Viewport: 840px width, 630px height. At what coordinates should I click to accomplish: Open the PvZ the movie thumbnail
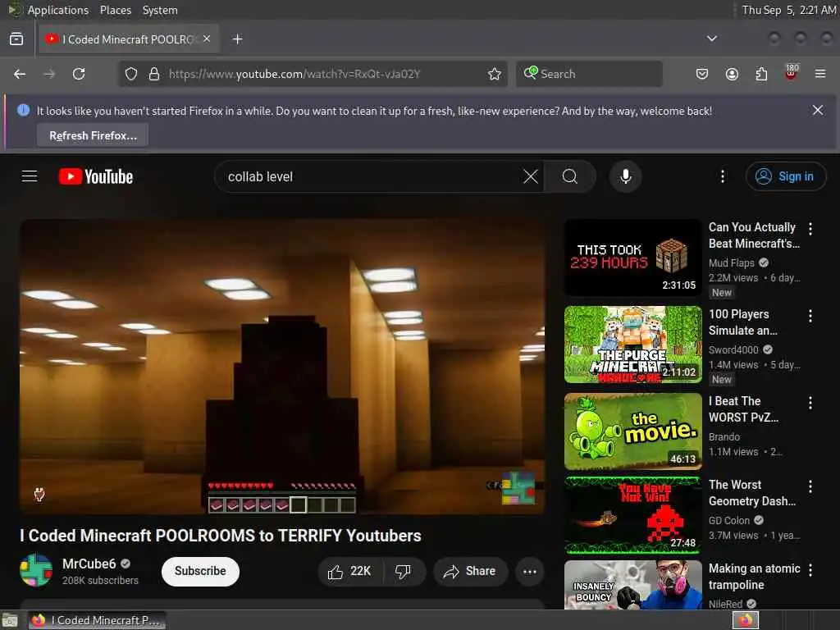632,431
